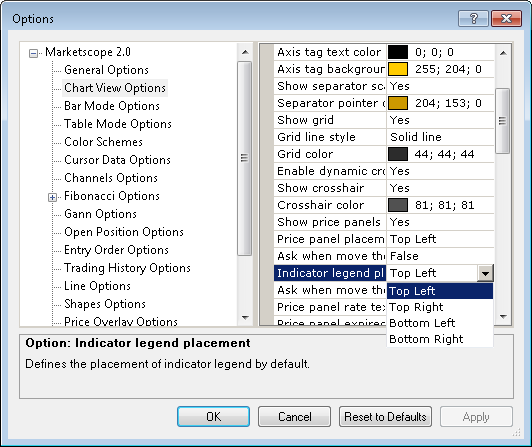Select Trading History Options in the tree
The image size is (532, 447).
point(127,268)
